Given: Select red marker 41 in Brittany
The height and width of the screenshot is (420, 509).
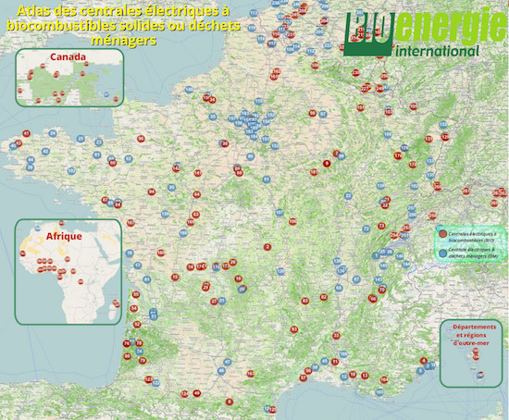Looking at the screenshot, I should [x=26, y=133].
